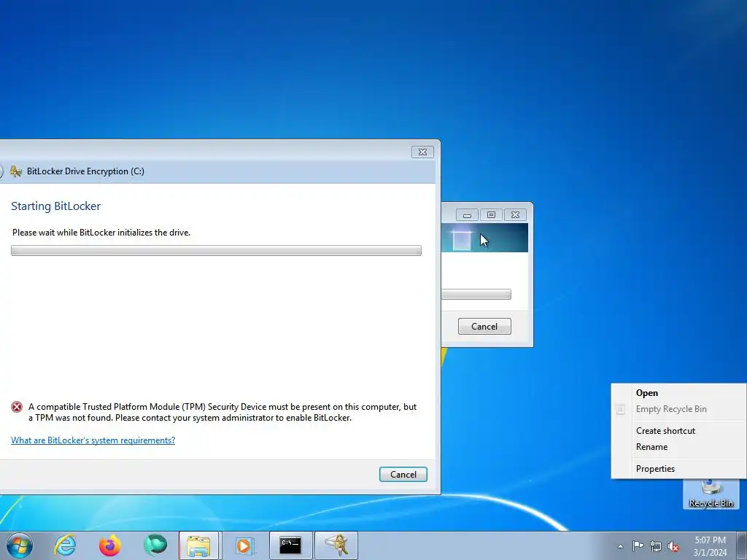Image resolution: width=747 pixels, height=560 pixels.
Task: Click the 3/1/2024 date in tray
Action: coord(710,553)
